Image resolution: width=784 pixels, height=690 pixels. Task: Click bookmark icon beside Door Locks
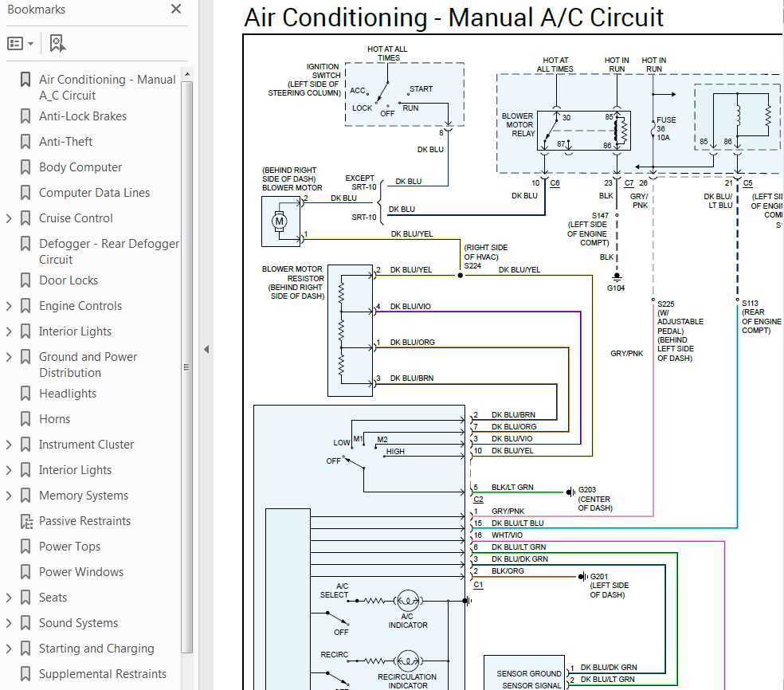[25, 280]
